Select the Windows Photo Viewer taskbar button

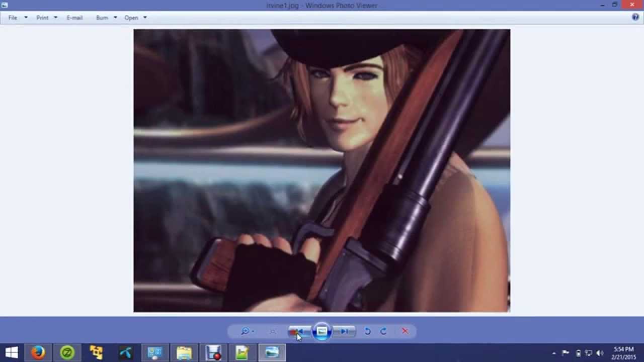tap(272, 352)
